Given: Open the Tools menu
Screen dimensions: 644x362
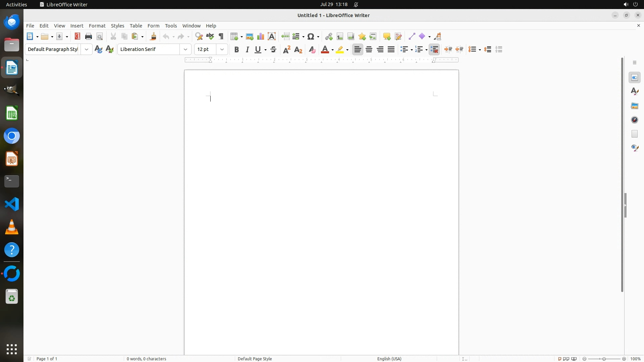Looking at the screenshot, I should click(x=171, y=26).
